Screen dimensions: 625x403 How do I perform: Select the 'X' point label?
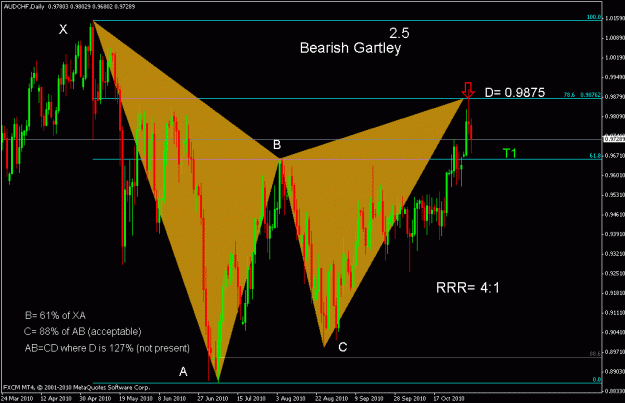pos(63,29)
